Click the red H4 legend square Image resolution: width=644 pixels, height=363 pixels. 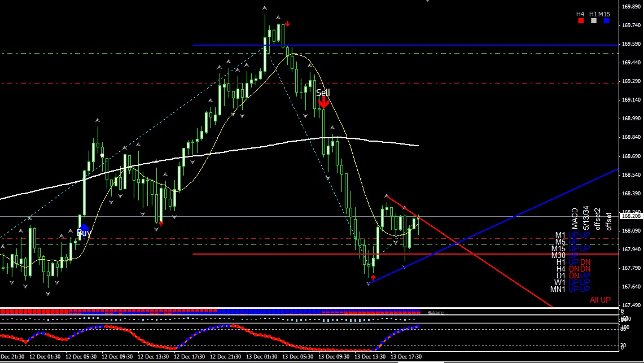coord(581,20)
